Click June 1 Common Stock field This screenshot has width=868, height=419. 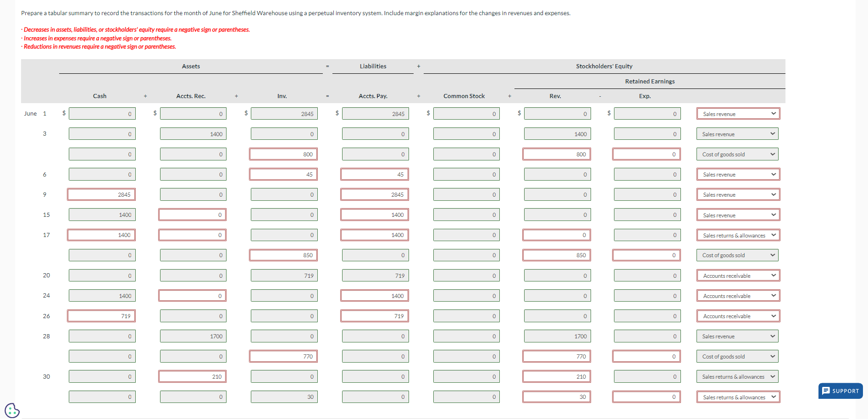tap(466, 114)
